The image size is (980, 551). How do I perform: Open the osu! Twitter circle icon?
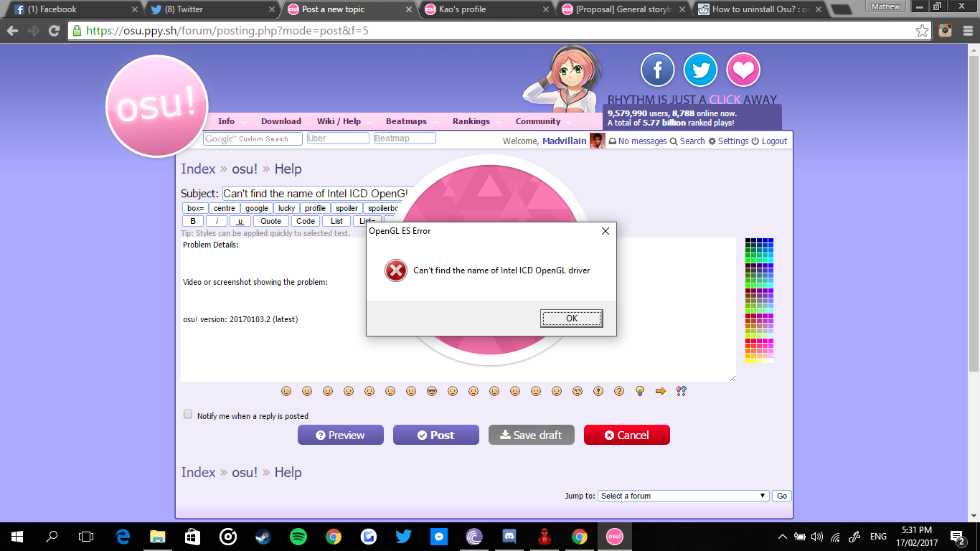click(700, 70)
